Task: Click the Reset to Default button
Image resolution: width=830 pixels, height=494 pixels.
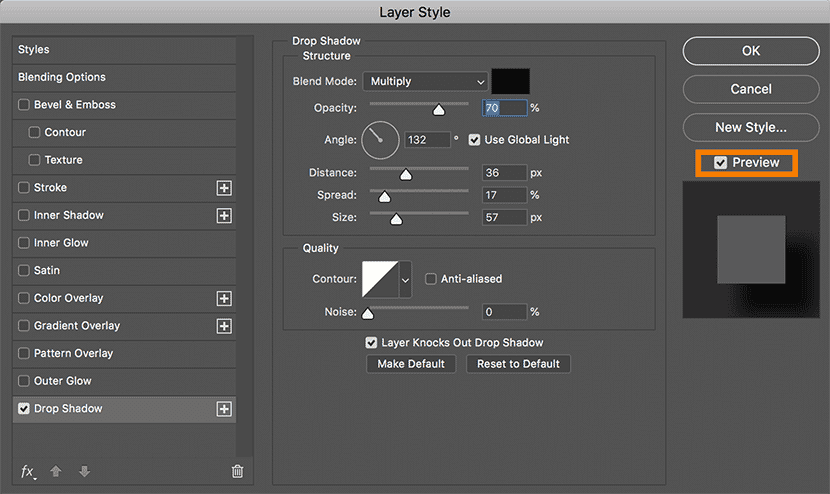Action: tap(518, 364)
